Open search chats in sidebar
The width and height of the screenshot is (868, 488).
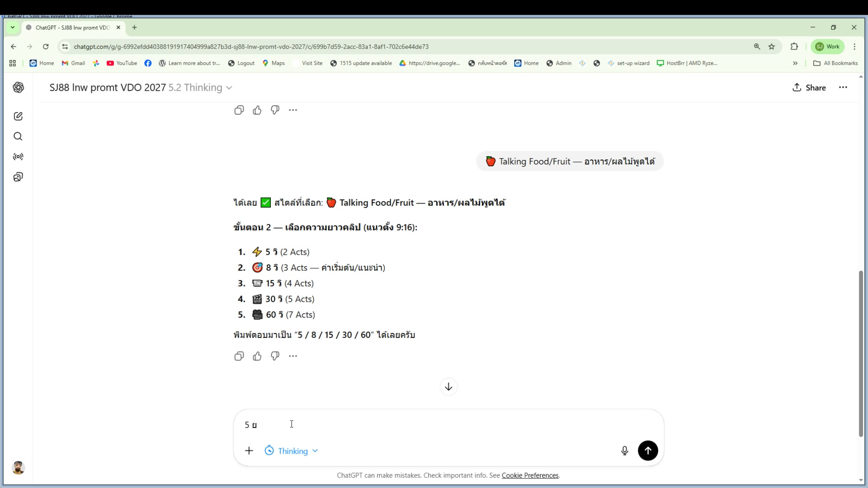18,136
